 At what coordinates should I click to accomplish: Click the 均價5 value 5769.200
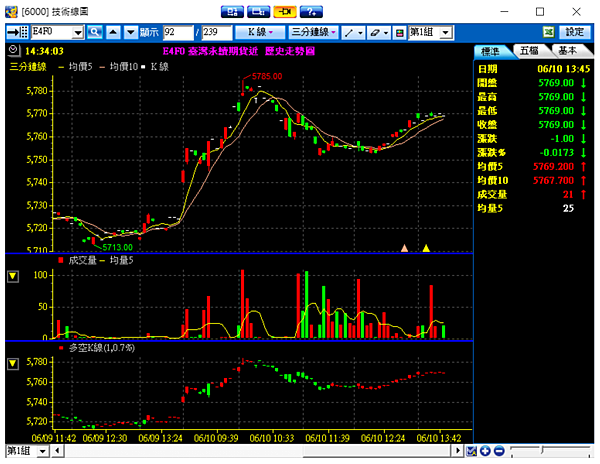553,167
